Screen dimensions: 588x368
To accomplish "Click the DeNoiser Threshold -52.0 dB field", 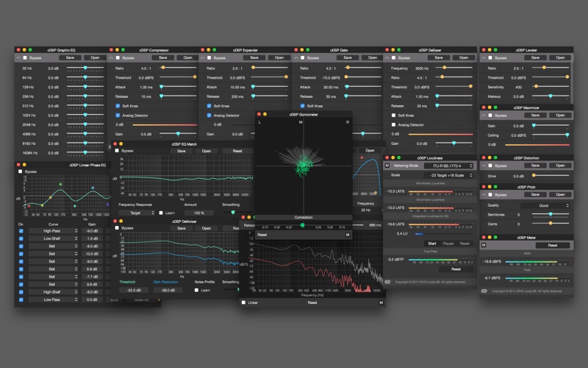I will pos(134,290).
